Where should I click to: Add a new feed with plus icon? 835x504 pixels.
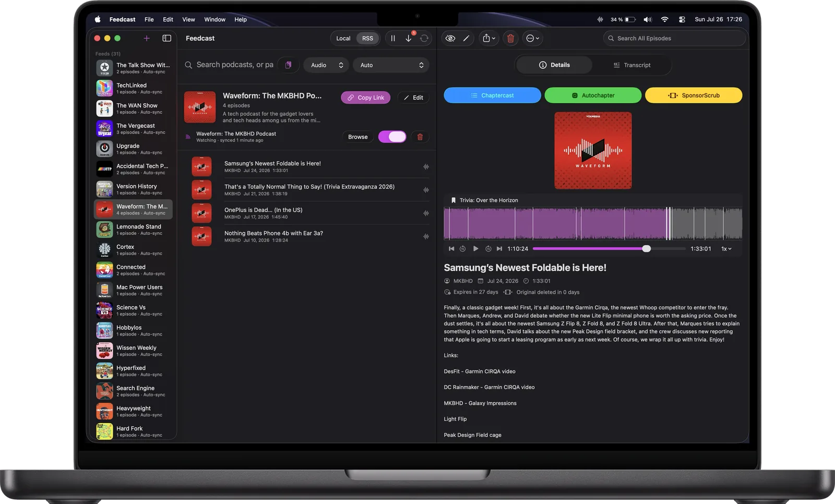point(147,38)
